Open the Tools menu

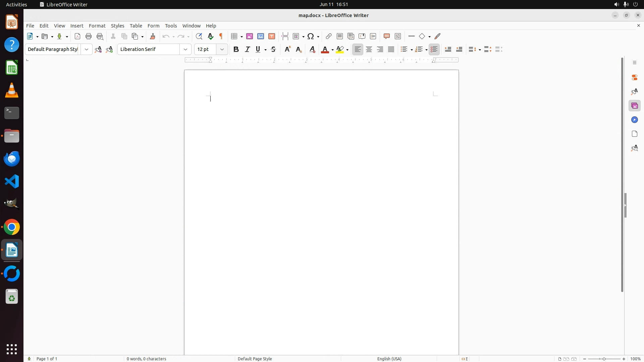(171, 26)
